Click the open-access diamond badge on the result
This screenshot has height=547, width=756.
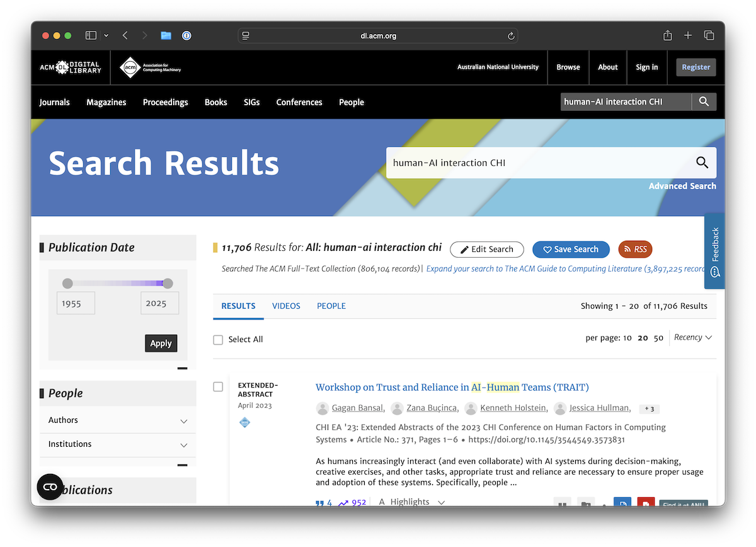(x=244, y=422)
